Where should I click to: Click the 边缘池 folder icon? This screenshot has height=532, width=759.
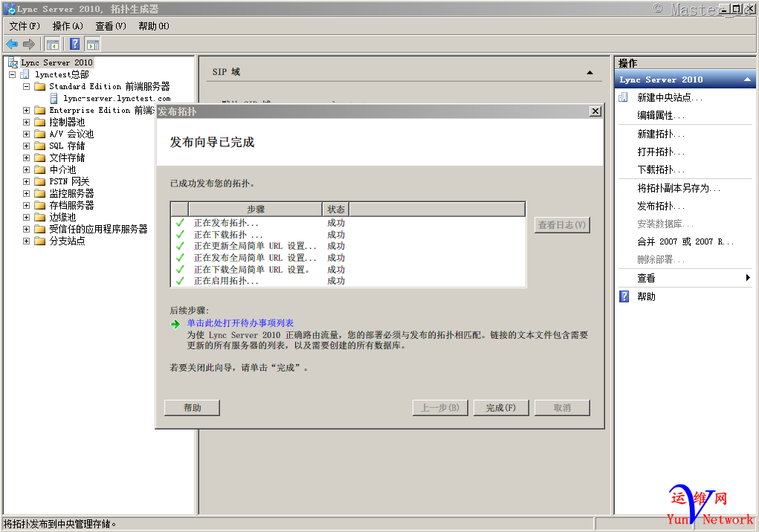(x=40, y=217)
